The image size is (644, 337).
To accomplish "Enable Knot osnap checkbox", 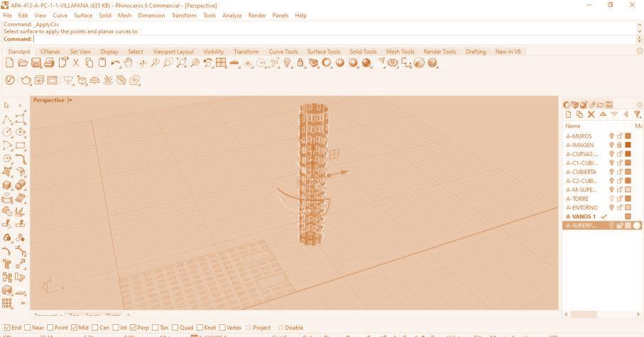I will [200, 328].
